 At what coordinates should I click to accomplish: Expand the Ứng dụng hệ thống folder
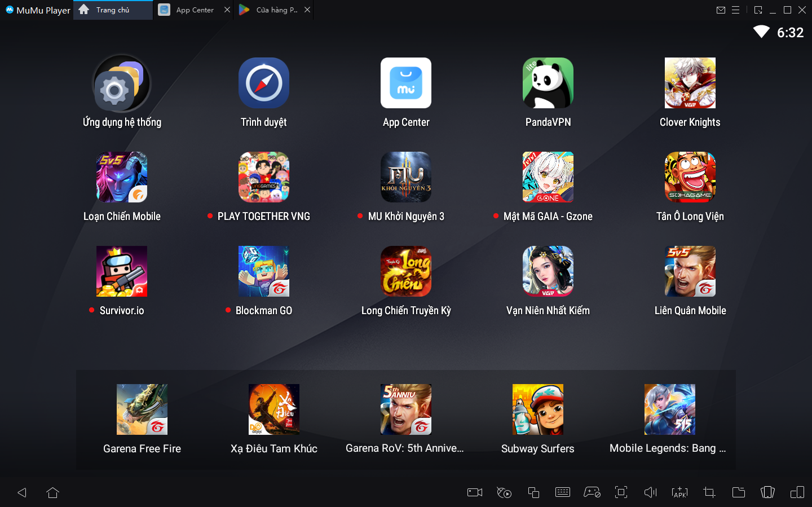[122, 83]
